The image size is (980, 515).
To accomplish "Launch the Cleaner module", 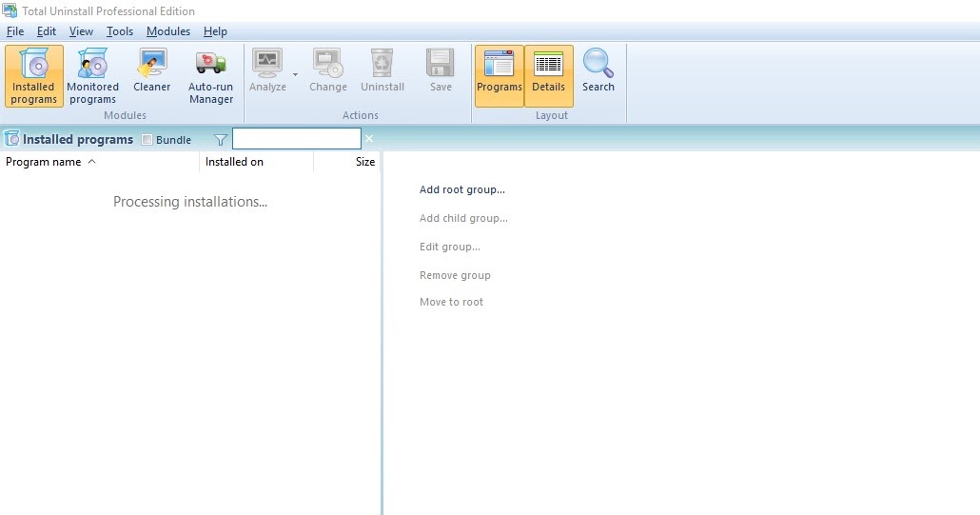I will click(152, 70).
